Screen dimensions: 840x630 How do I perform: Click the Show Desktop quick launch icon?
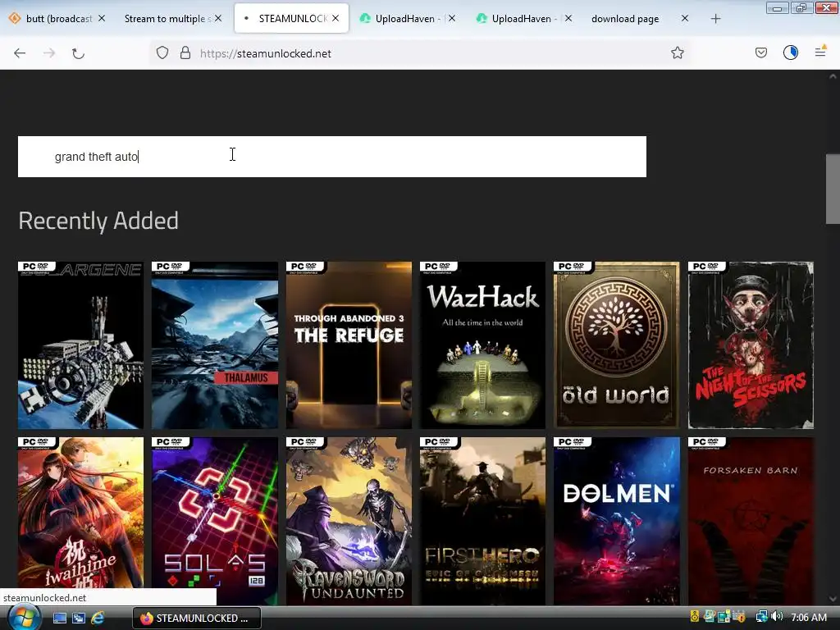coord(59,618)
